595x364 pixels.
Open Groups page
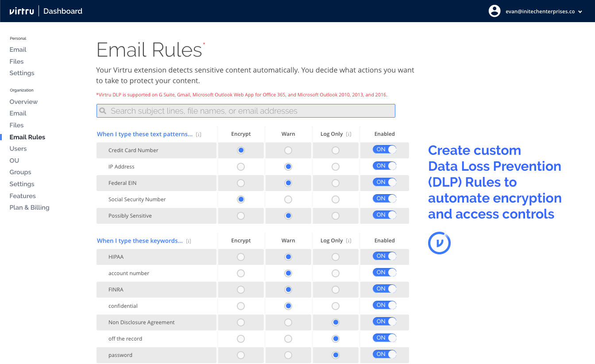tap(20, 172)
